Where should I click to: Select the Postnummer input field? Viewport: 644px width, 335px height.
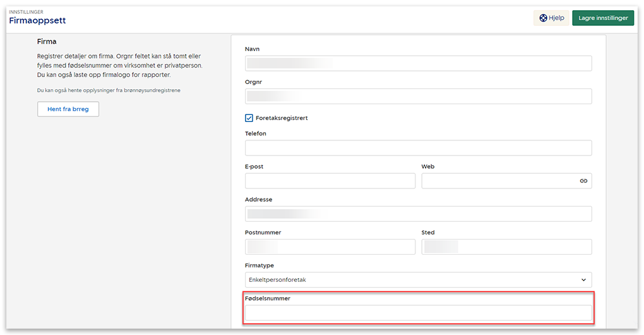[330, 247]
